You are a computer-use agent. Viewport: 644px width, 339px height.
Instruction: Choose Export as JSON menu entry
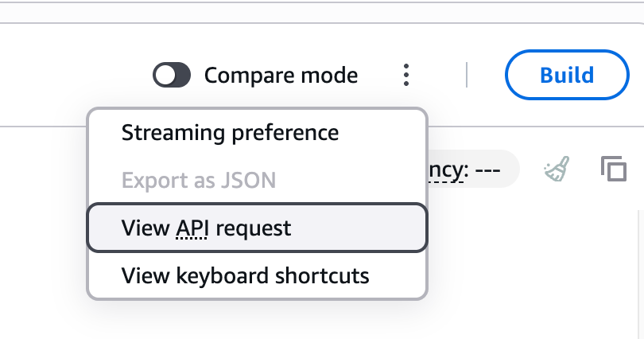click(x=198, y=181)
